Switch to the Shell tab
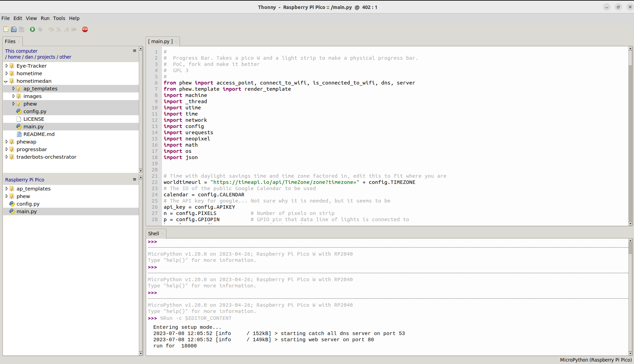The image size is (634, 364). tap(153, 233)
